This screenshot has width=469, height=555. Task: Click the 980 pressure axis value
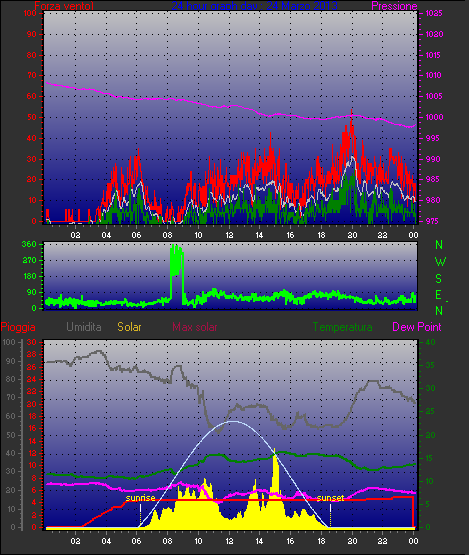click(x=433, y=200)
